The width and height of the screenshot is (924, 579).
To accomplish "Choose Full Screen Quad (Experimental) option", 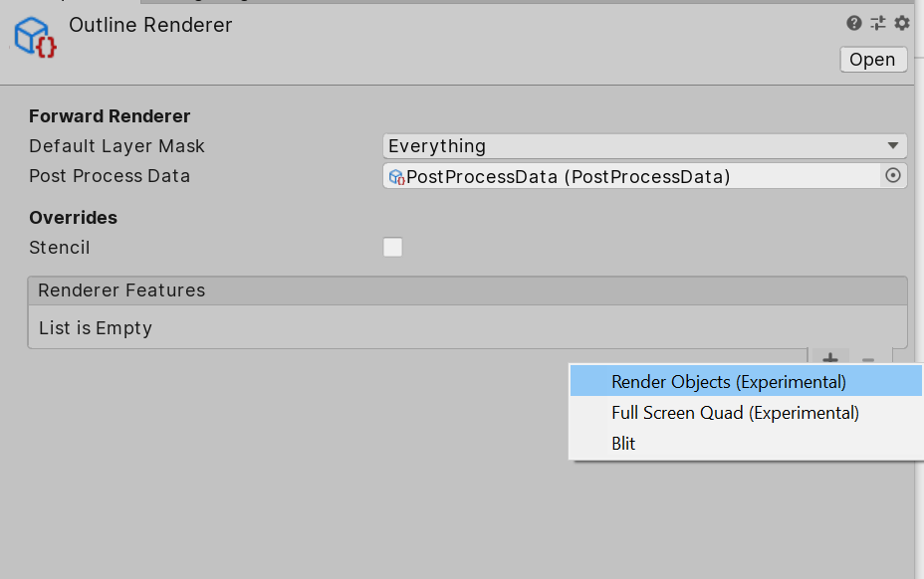I will [735, 412].
